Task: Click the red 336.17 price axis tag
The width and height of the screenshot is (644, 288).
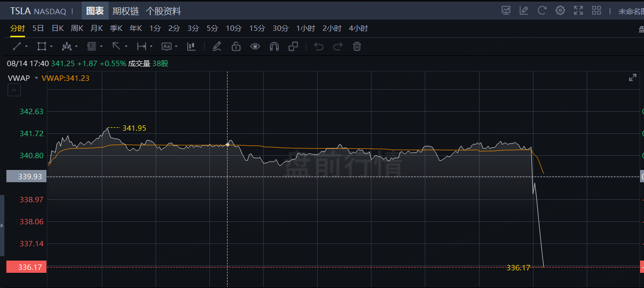Action: pyautogui.click(x=26, y=267)
